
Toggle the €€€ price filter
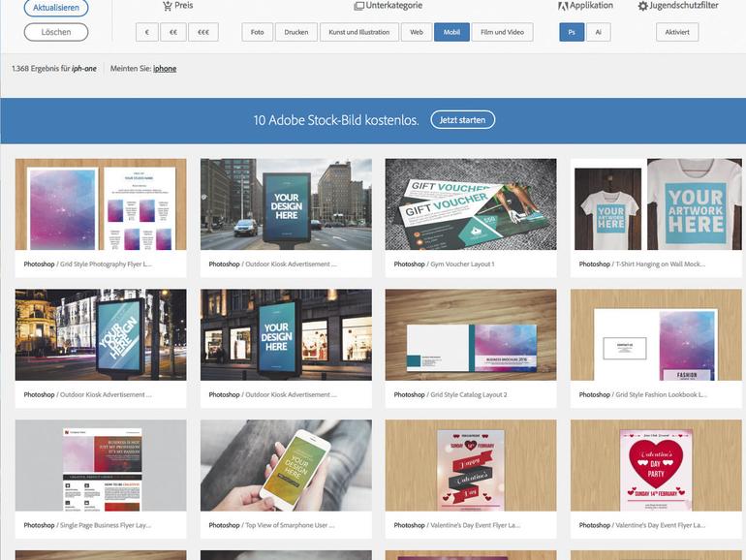[203, 32]
